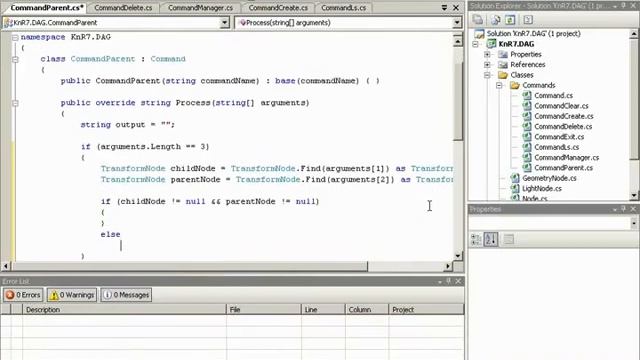Collapse the class CommandParent code region

pyautogui.click(x=15, y=59)
